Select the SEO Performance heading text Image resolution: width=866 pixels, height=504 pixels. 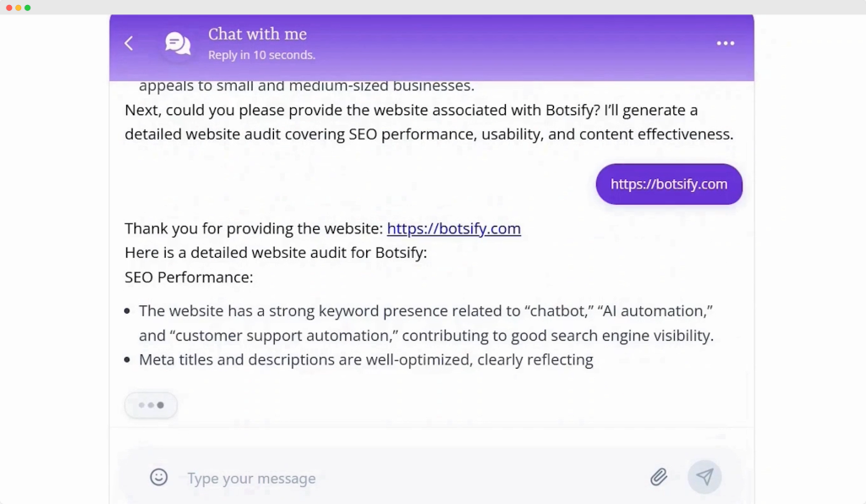[x=189, y=277]
